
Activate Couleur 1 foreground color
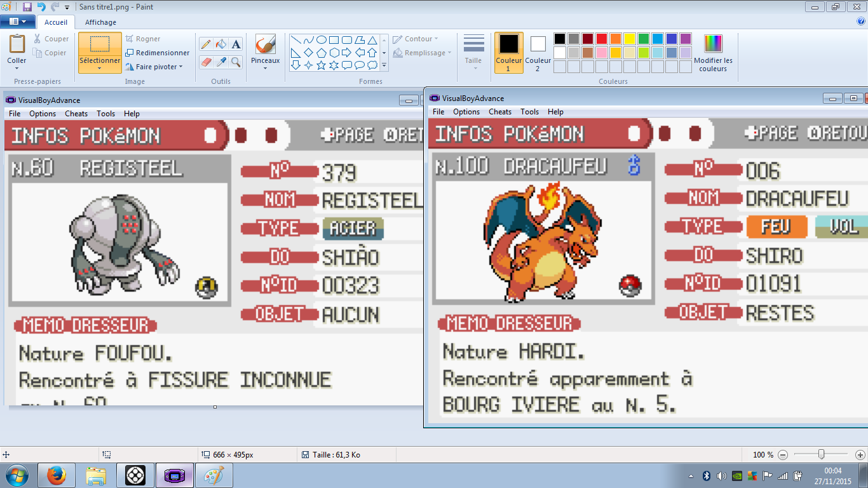point(508,53)
